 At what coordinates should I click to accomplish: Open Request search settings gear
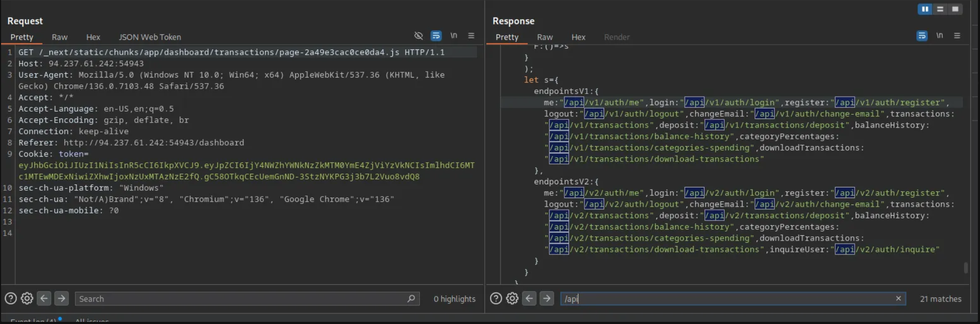tap(27, 299)
